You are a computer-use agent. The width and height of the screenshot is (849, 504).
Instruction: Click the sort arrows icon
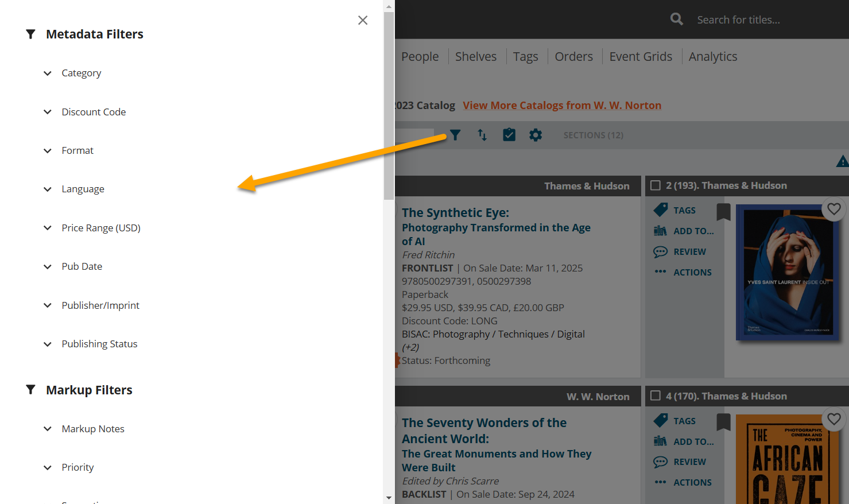482,135
